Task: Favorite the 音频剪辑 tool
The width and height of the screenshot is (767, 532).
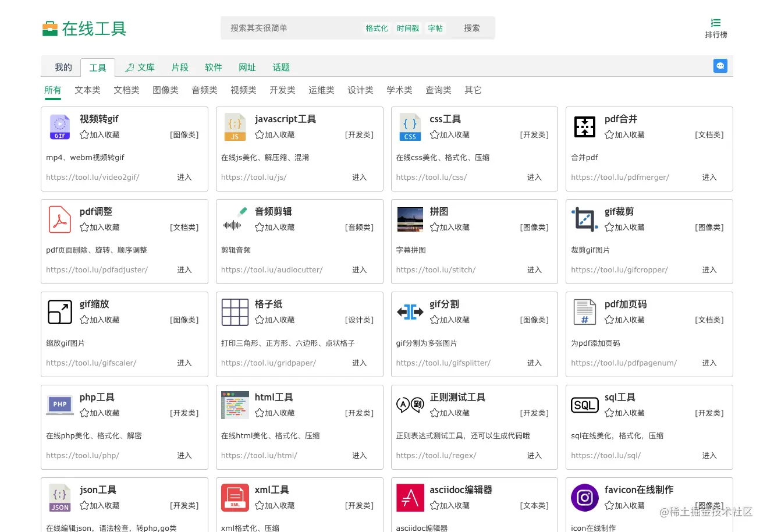Action: pos(275,228)
